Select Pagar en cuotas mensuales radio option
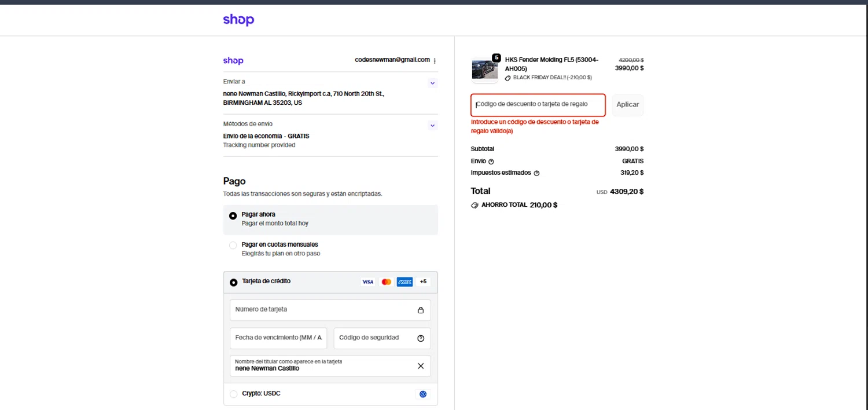The height and width of the screenshot is (410, 868). click(x=233, y=246)
